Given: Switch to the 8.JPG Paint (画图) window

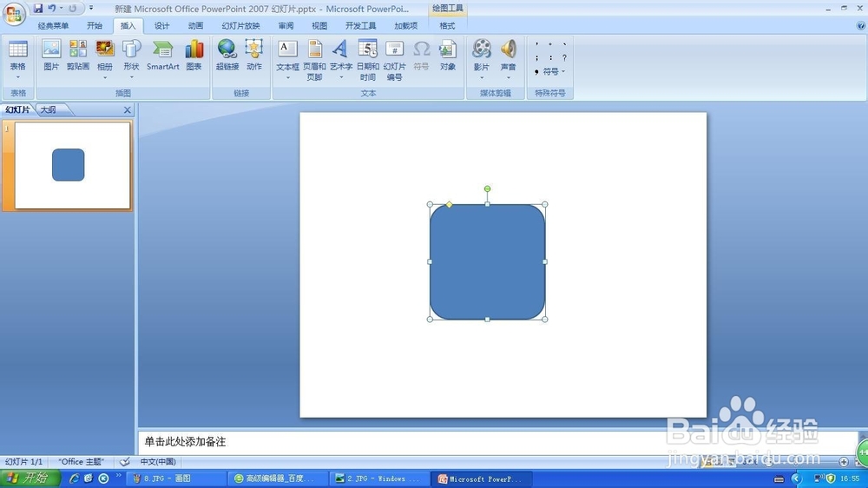Looking at the screenshot, I should click(x=176, y=478).
